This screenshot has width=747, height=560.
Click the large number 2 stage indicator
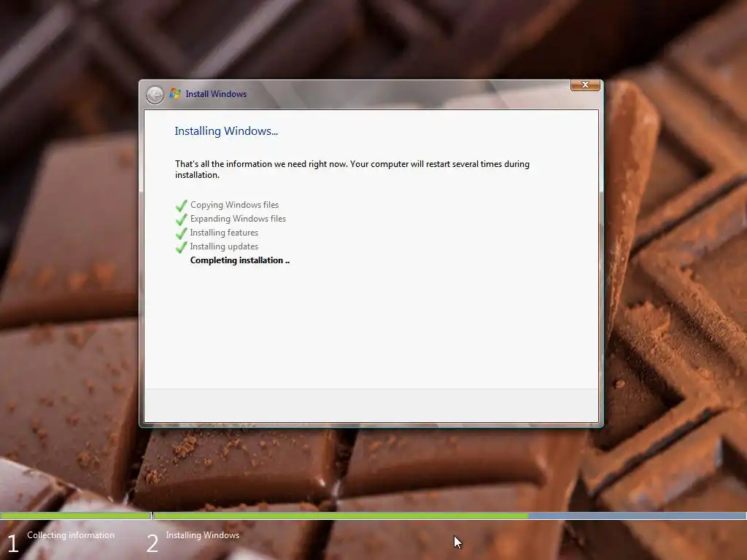coord(152,543)
